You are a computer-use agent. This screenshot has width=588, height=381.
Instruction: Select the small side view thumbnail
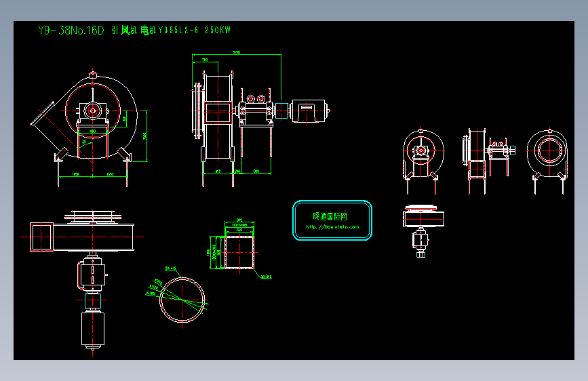point(489,161)
